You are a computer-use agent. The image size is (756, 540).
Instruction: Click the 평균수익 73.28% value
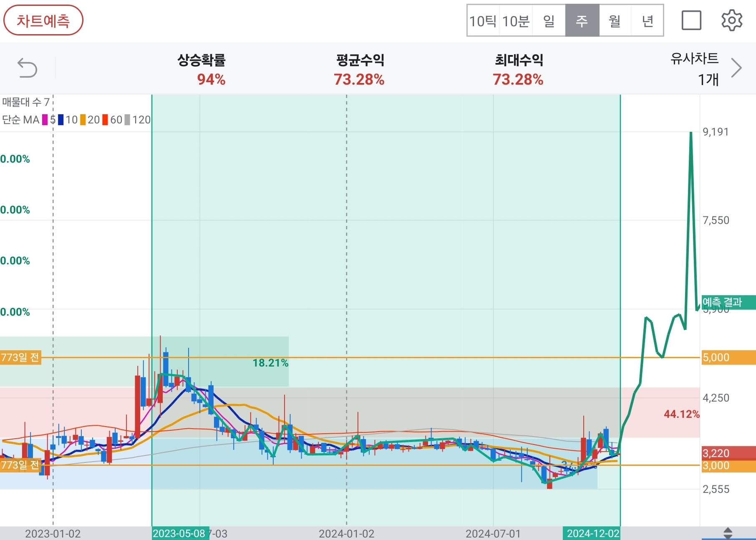(359, 79)
